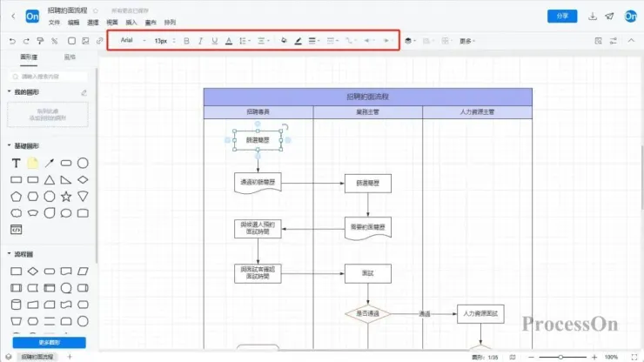Star the document title as favorite
This screenshot has height=362, width=644.
tap(95, 10)
